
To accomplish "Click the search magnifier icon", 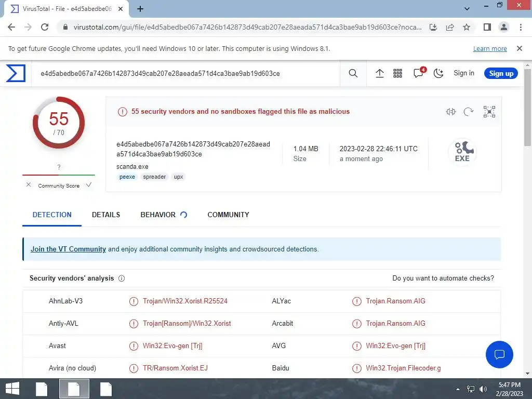I will coord(353,73).
